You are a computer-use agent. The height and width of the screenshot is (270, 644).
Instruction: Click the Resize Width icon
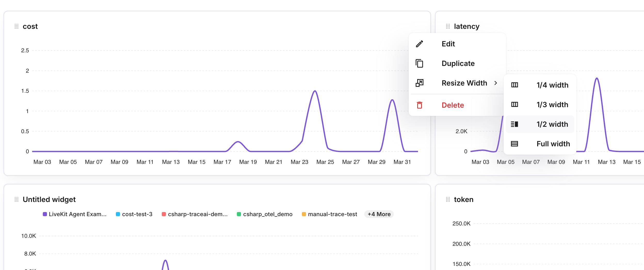pyautogui.click(x=420, y=83)
